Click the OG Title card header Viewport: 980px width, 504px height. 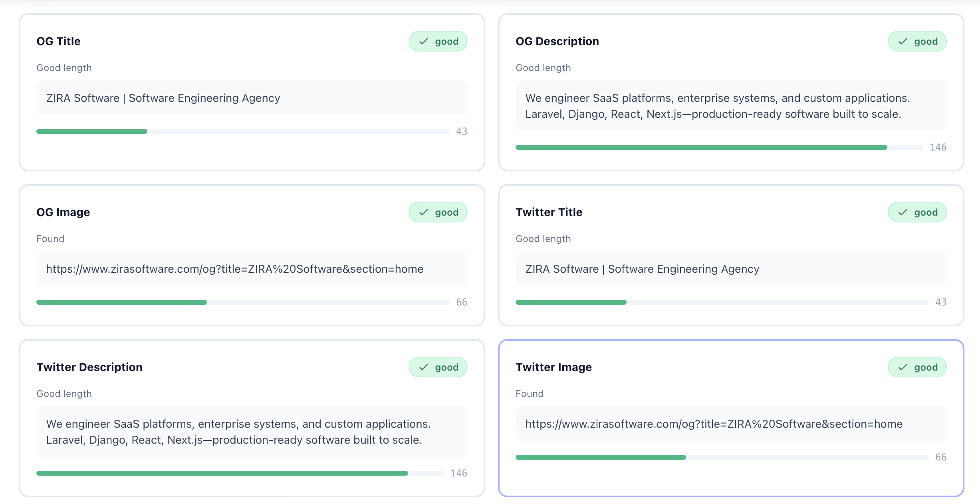click(x=59, y=41)
